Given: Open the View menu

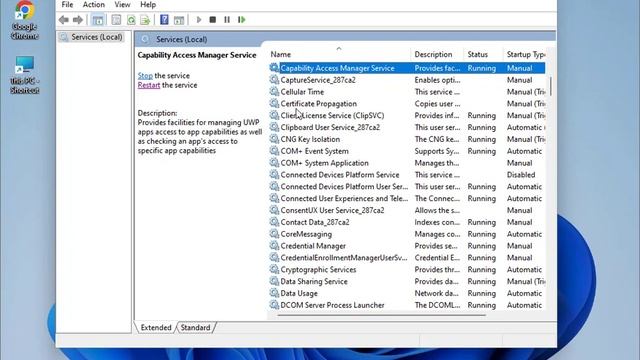Looking at the screenshot, I should coord(122,4).
